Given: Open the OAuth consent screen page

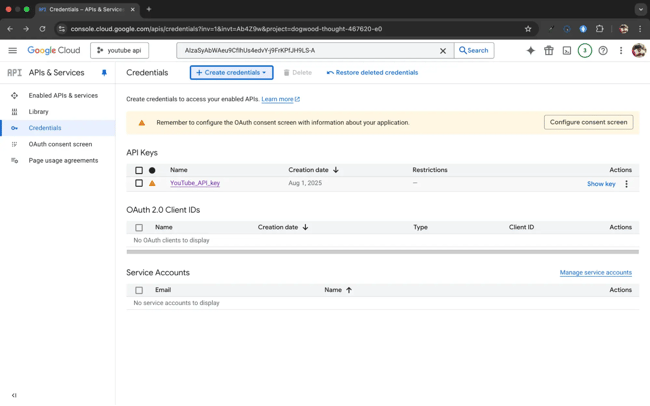Looking at the screenshot, I should pos(60,144).
